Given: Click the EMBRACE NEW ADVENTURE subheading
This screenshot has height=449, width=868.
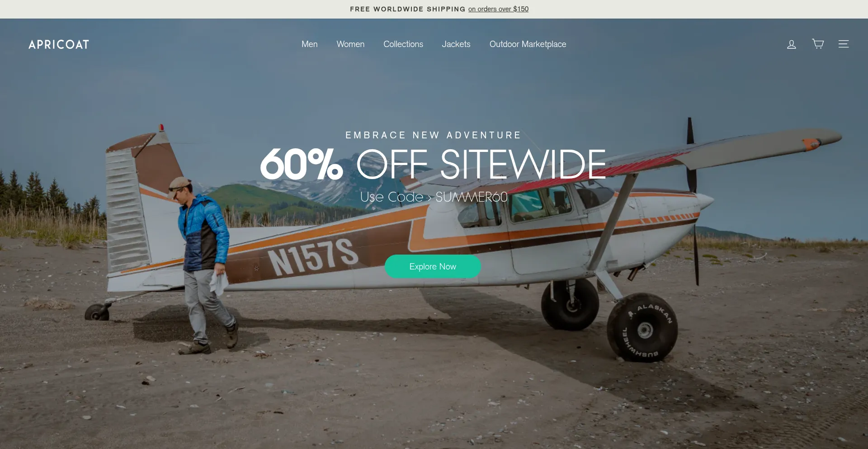Looking at the screenshot, I should (x=433, y=135).
